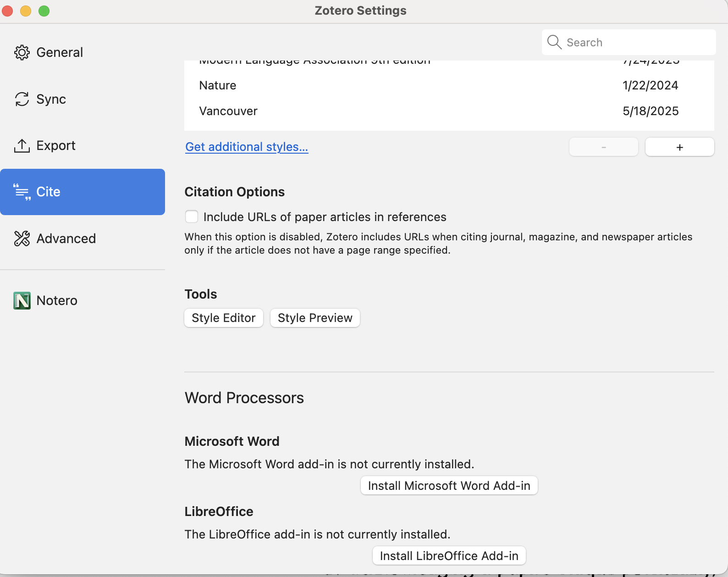Click the Microsoft Word not installed message
This screenshot has height=577, width=728.
coord(329,464)
